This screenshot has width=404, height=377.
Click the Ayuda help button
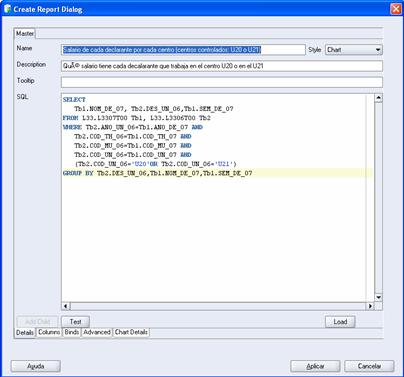(x=36, y=366)
